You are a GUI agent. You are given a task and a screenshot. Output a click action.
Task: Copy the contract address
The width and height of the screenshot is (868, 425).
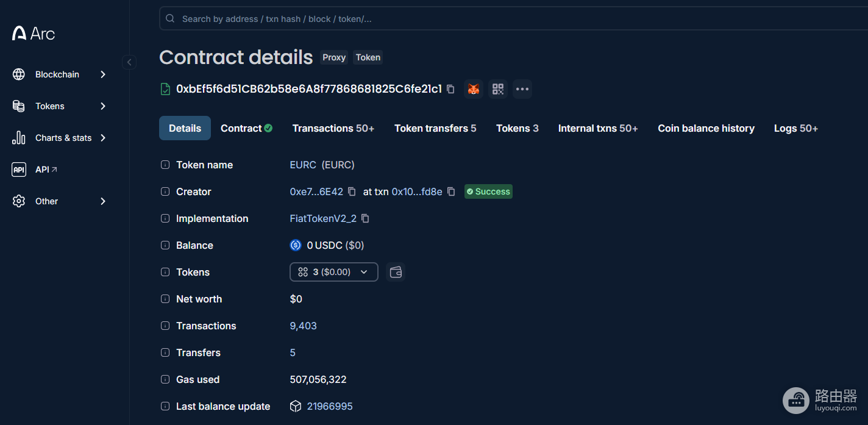[450, 89]
